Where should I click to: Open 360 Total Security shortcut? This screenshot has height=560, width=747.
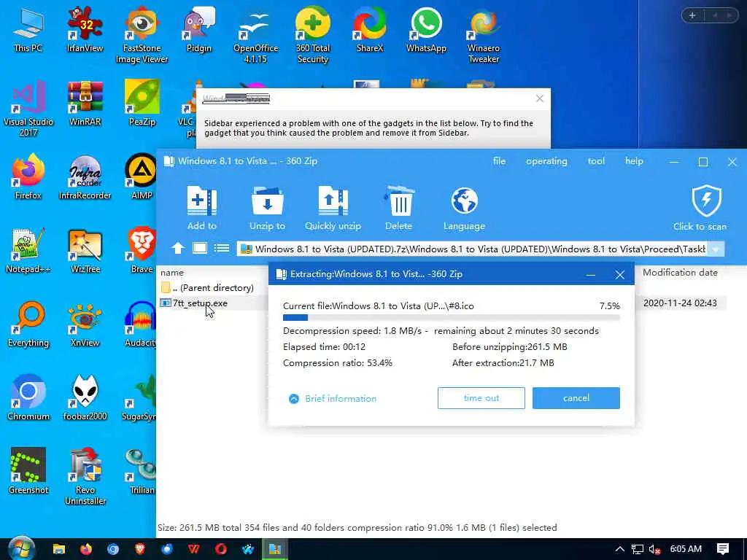coord(312,36)
